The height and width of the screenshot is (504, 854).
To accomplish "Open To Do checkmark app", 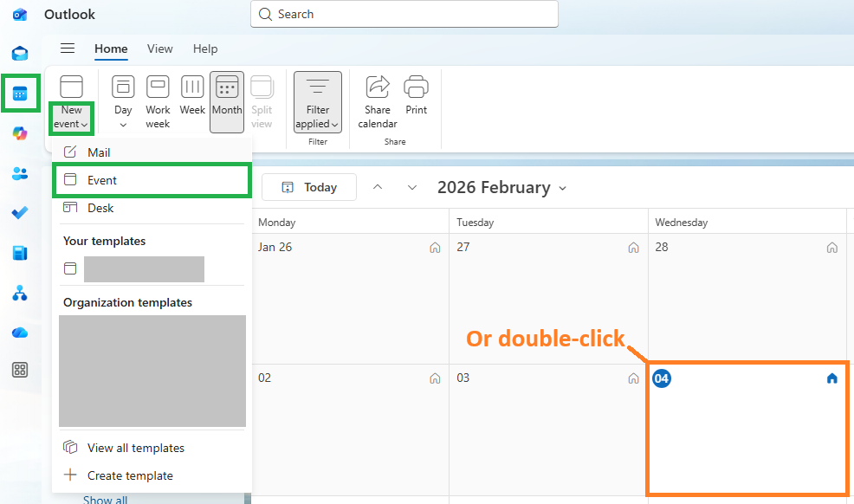I will [x=20, y=213].
